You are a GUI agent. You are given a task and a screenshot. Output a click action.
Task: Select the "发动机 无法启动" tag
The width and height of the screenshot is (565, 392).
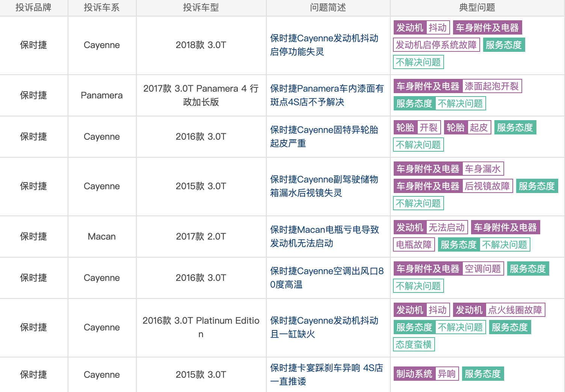[x=431, y=228]
